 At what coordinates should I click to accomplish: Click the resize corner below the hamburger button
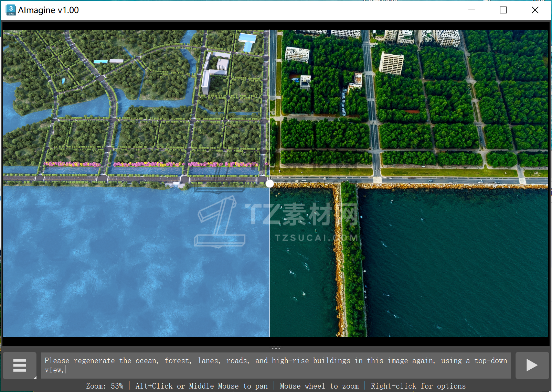[x=35, y=377]
